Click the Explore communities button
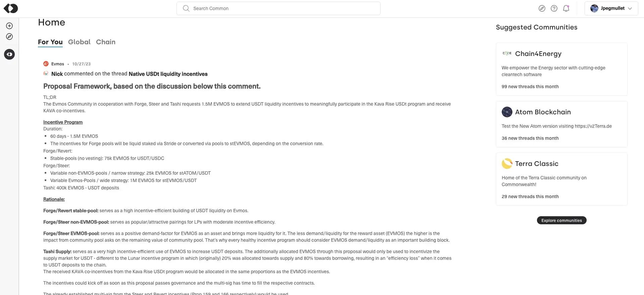The width and height of the screenshot is (644, 295). 561,220
